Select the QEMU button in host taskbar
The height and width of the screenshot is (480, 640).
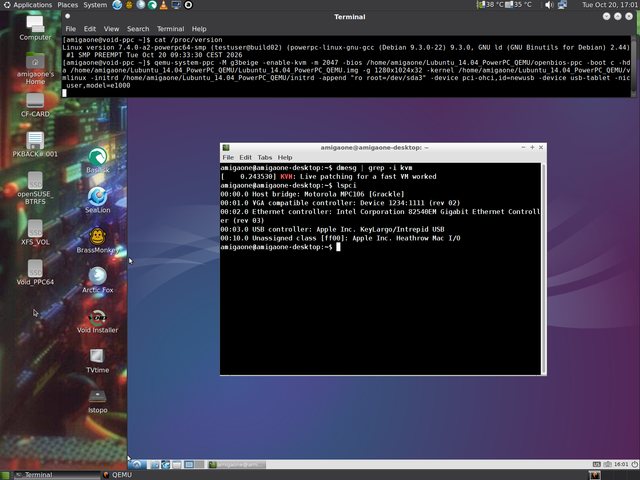pyautogui.click(x=118, y=475)
